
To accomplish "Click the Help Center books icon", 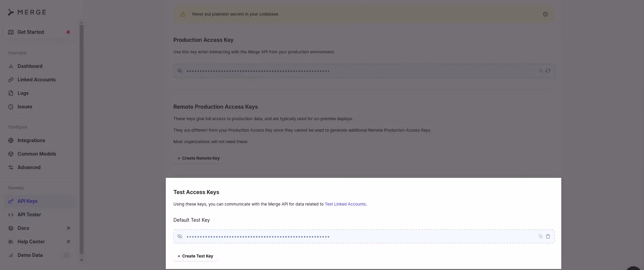I will coord(11,242).
